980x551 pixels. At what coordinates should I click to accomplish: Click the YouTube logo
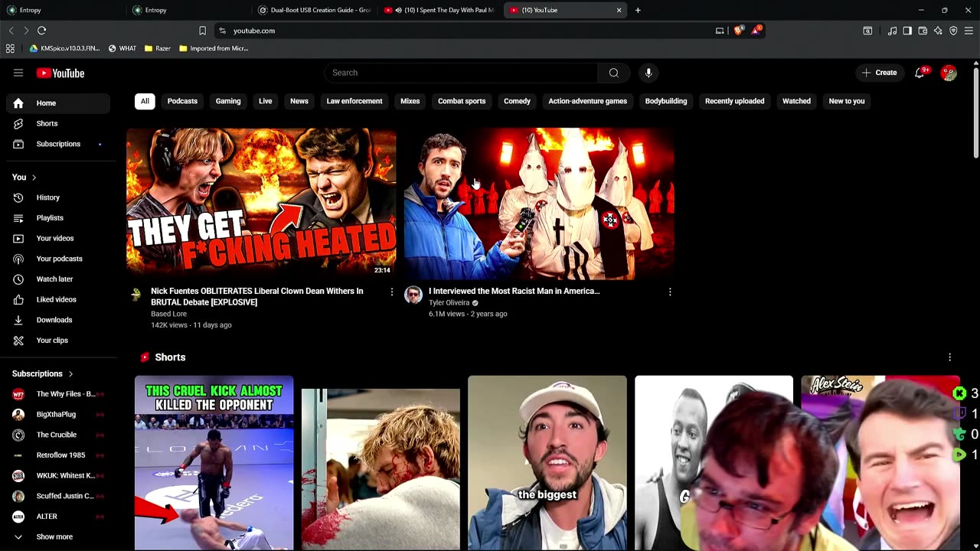[x=60, y=73]
